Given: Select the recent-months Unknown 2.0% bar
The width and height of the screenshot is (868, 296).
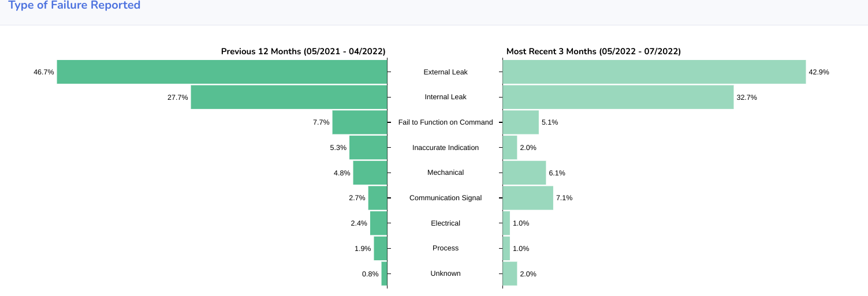Looking at the screenshot, I should pos(510,273).
